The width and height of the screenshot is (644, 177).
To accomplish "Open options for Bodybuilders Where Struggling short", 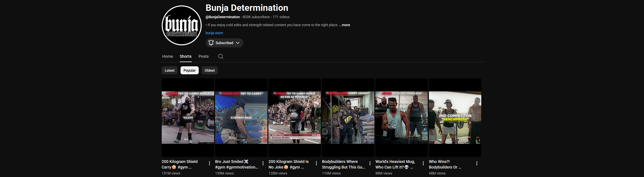I will tap(370, 164).
